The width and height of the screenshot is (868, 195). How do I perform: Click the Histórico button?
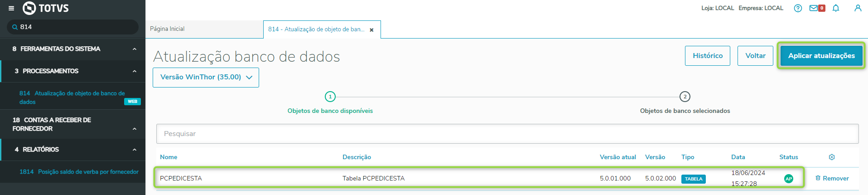pyautogui.click(x=707, y=56)
